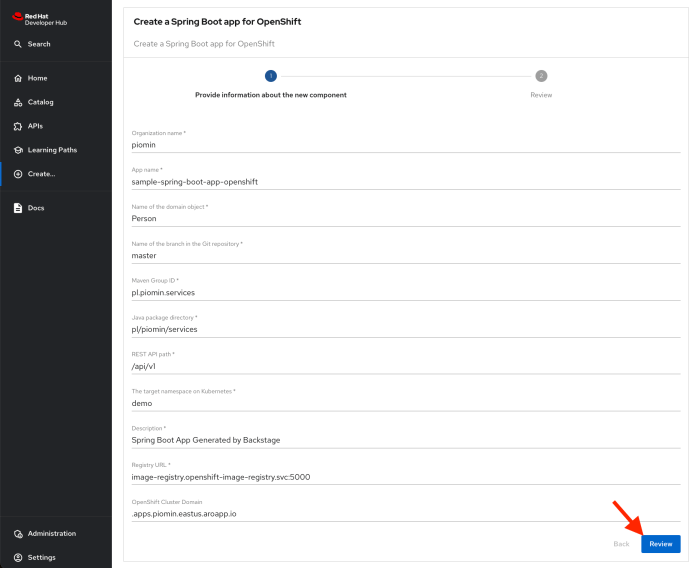Click the Search magnifier icon in sidebar

18,44
